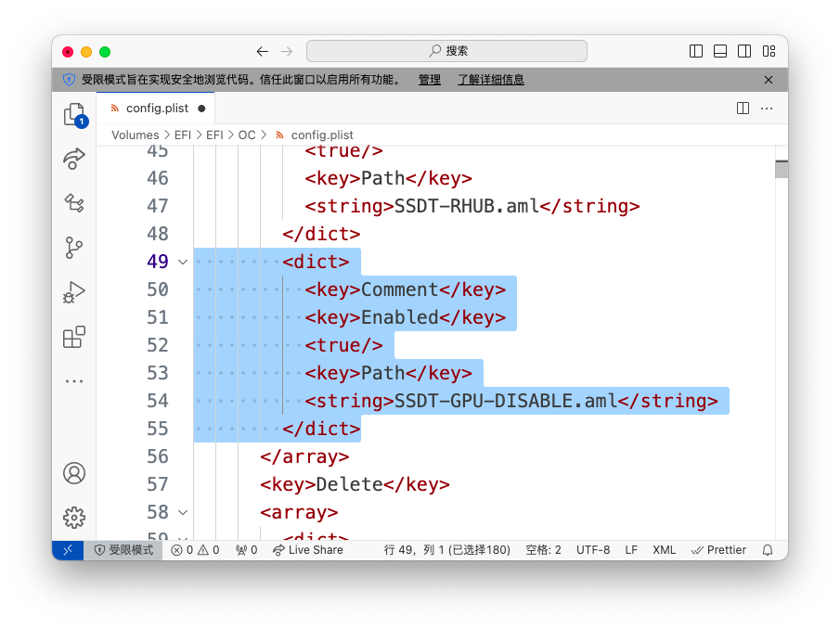Click the 管理 link in trust banner
This screenshot has height=629, width=840.
coord(430,80)
